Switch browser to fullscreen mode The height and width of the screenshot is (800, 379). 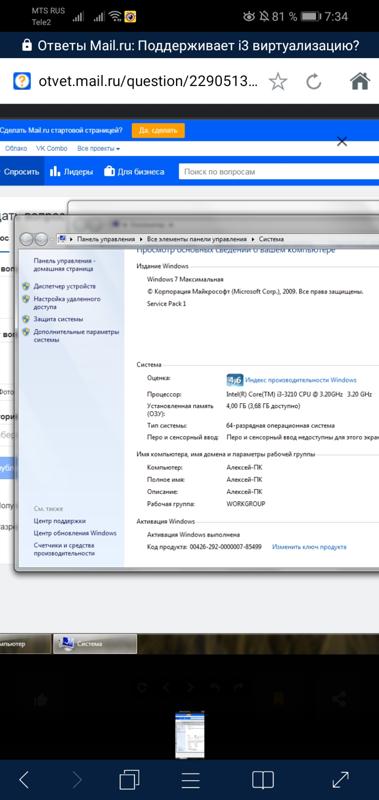point(340,779)
